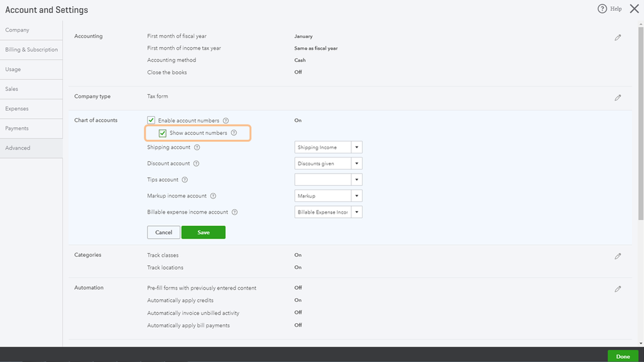Uncheck Show account numbers checkbox
Screen dimensions: 644x362
coord(162,133)
